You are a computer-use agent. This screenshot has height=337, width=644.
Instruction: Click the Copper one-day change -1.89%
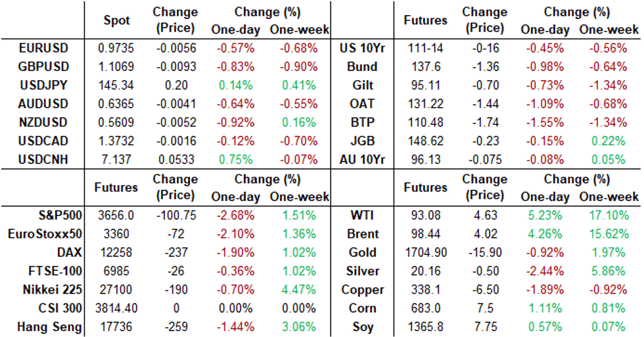click(x=546, y=290)
